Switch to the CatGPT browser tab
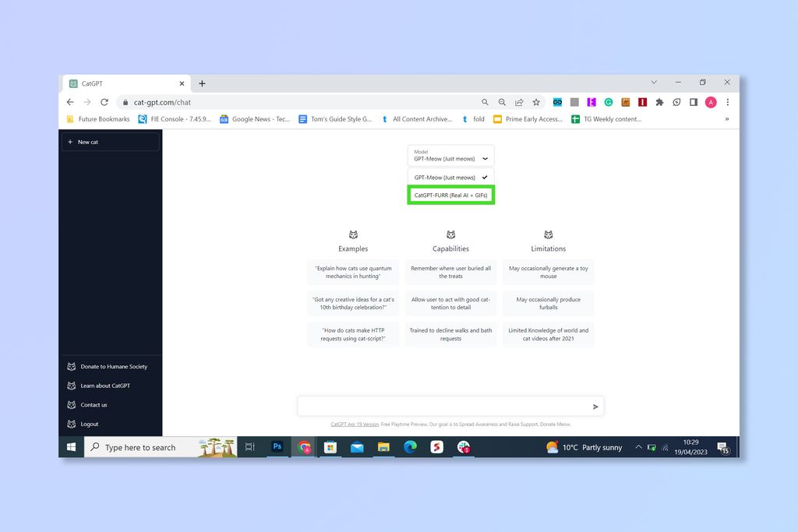This screenshot has height=532, width=798. (x=117, y=83)
